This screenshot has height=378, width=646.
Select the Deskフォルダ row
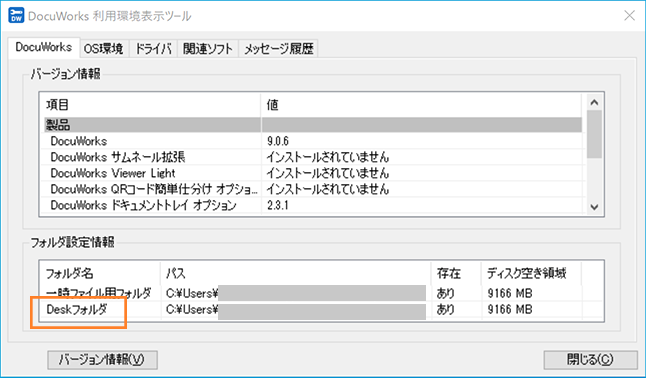click(312, 309)
